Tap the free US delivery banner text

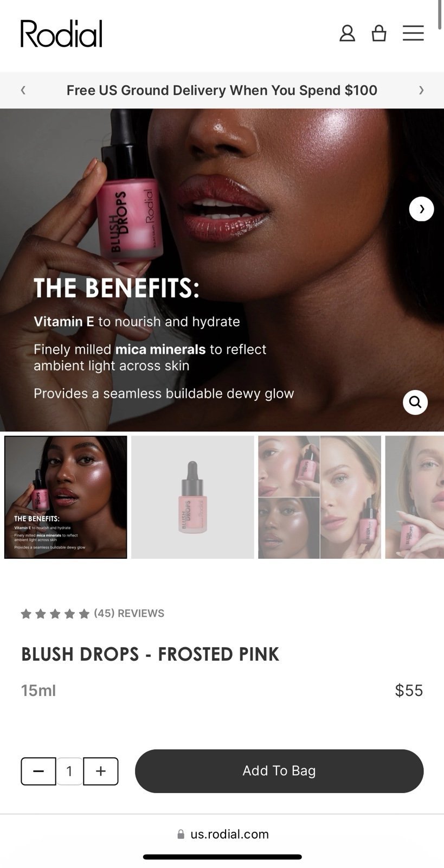(x=222, y=90)
